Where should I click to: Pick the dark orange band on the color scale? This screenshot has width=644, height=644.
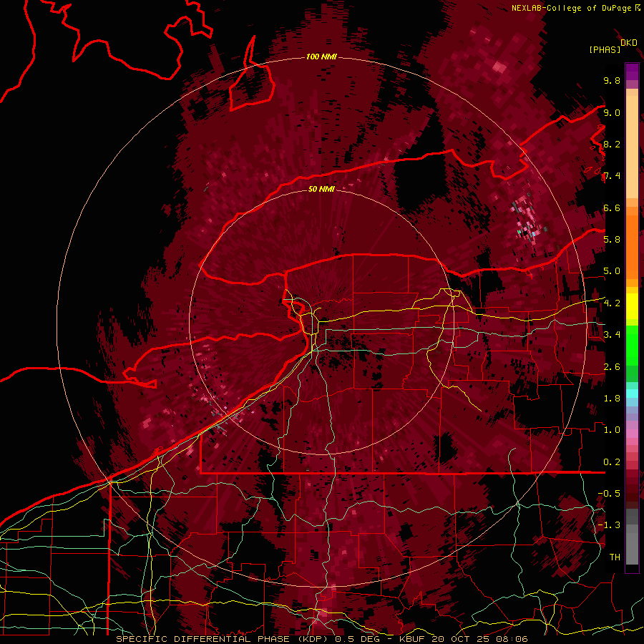tap(632, 246)
